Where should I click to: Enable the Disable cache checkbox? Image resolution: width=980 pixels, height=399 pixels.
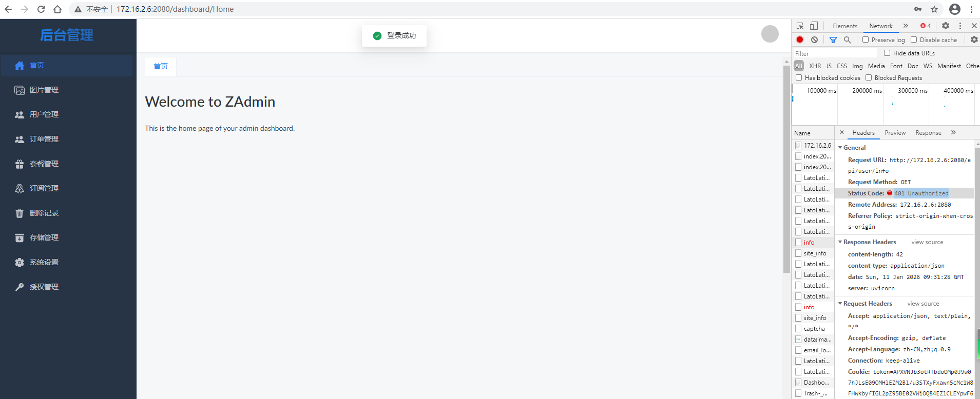[x=914, y=39]
